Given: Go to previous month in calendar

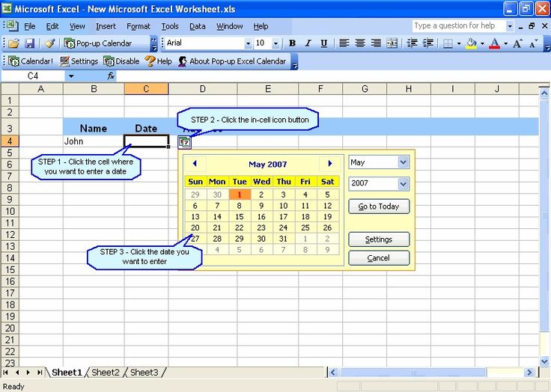Looking at the screenshot, I should click(195, 163).
